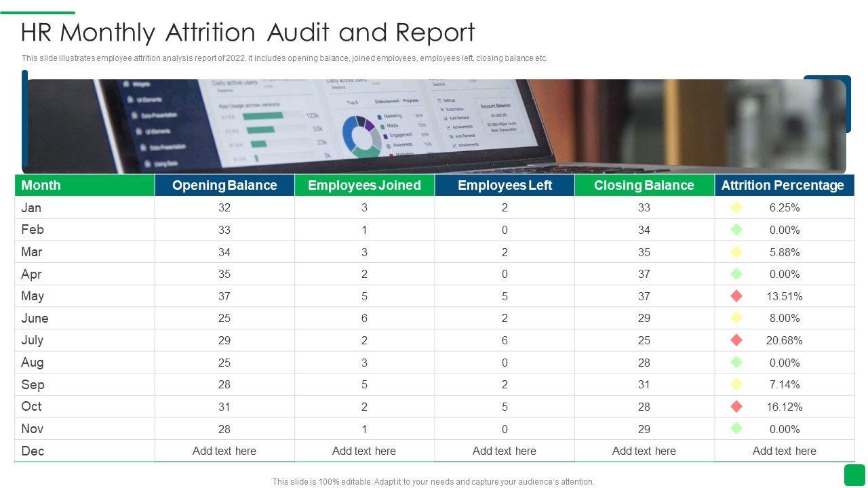This screenshot has height=488, width=868.
Task: Select 'Add text here' under Employees Left
Action: click(x=505, y=451)
